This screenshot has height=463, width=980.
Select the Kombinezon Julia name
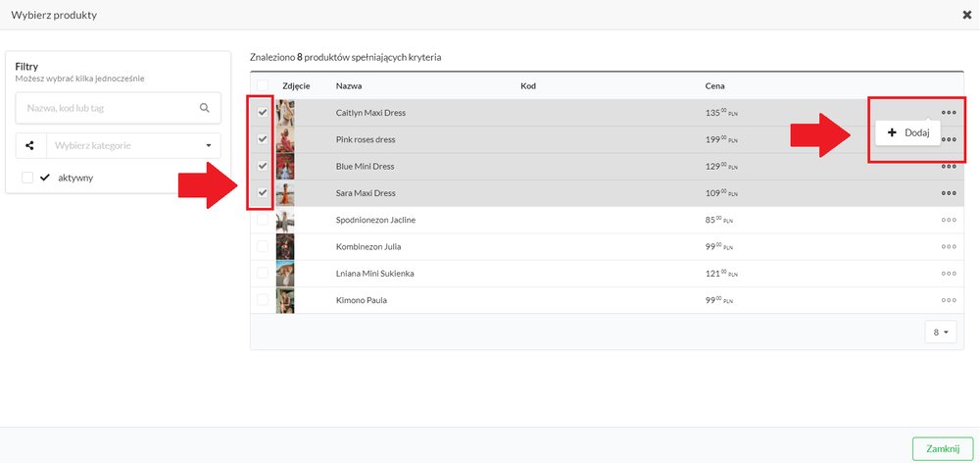tap(368, 246)
